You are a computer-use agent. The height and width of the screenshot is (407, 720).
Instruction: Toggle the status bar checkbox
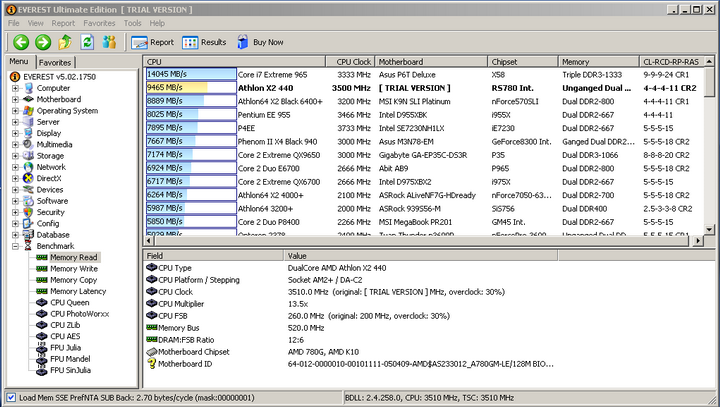[x=11, y=398]
